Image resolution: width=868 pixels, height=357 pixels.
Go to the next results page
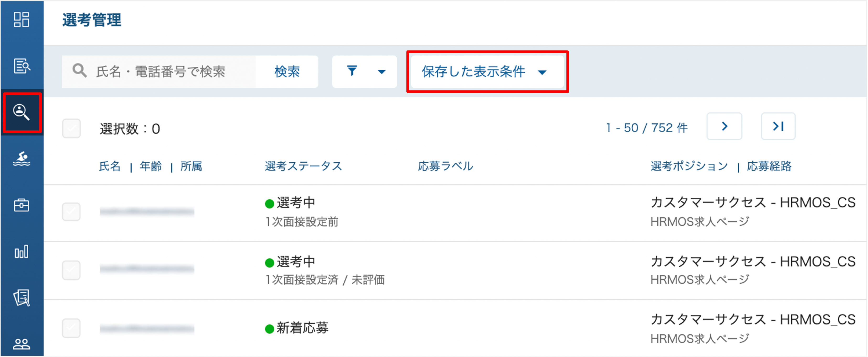tap(725, 126)
